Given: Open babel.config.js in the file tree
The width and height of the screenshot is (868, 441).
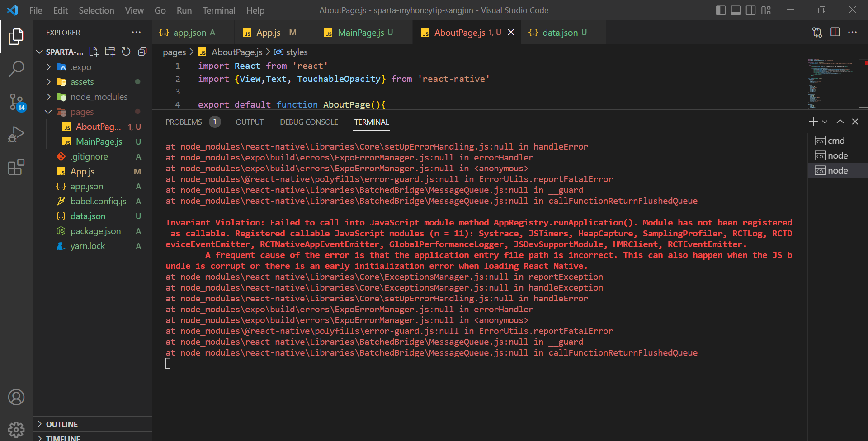Looking at the screenshot, I should [92, 202].
